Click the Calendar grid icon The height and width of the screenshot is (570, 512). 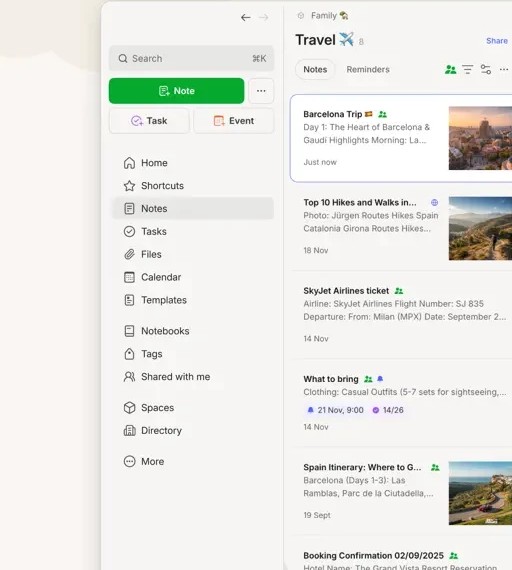[x=129, y=277]
